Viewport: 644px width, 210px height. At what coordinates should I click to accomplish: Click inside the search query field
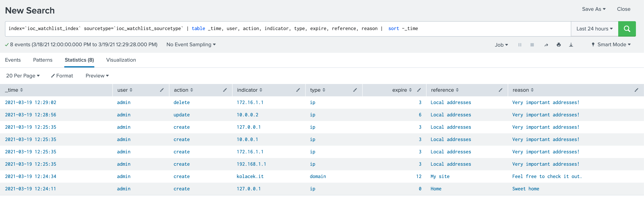tap(288, 29)
